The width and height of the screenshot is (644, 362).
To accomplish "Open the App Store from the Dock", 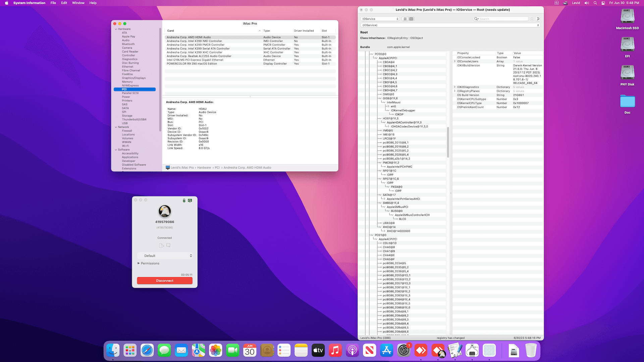I will click(386, 351).
